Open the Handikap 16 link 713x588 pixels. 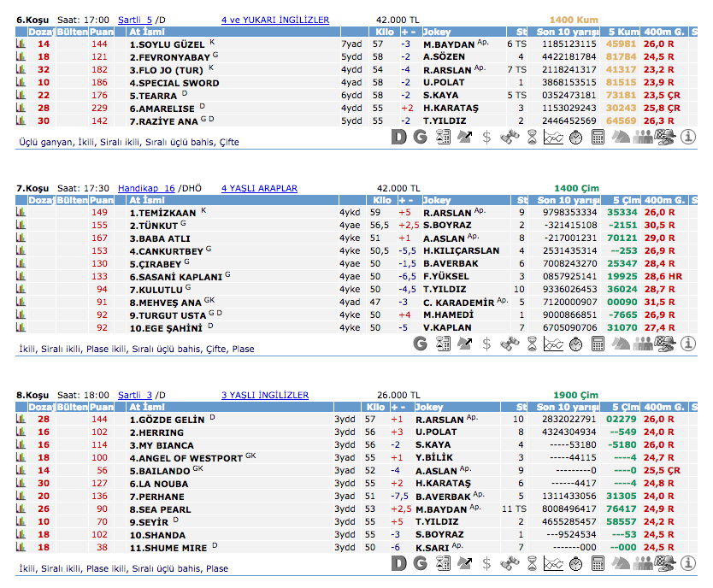click(146, 188)
